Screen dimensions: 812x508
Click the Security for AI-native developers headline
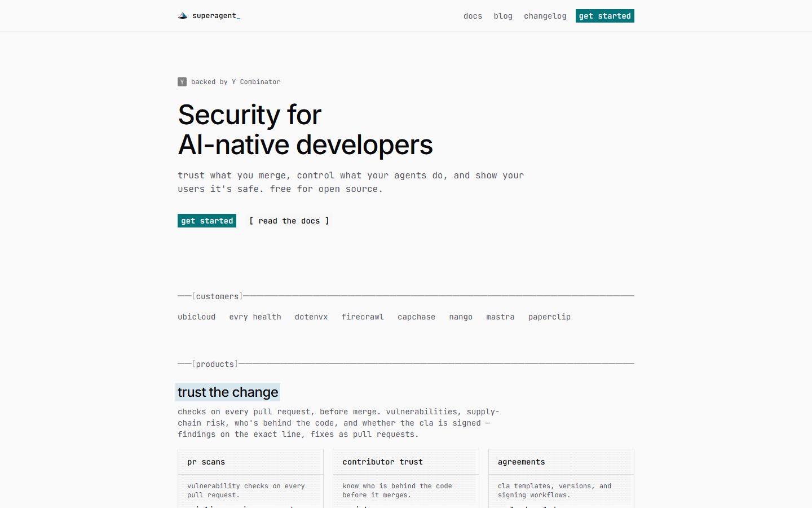coord(305,130)
